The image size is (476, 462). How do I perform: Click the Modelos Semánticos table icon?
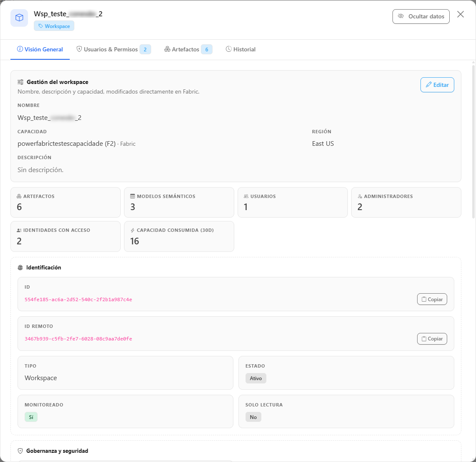[x=132, y=196]
